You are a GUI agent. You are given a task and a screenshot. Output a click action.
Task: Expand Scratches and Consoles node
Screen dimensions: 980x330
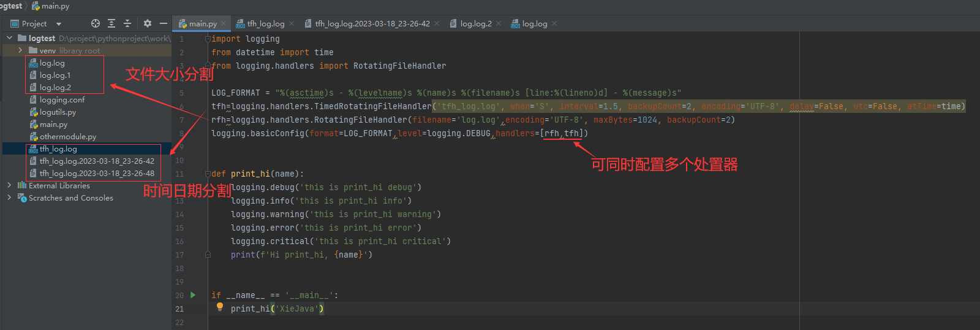9,198
